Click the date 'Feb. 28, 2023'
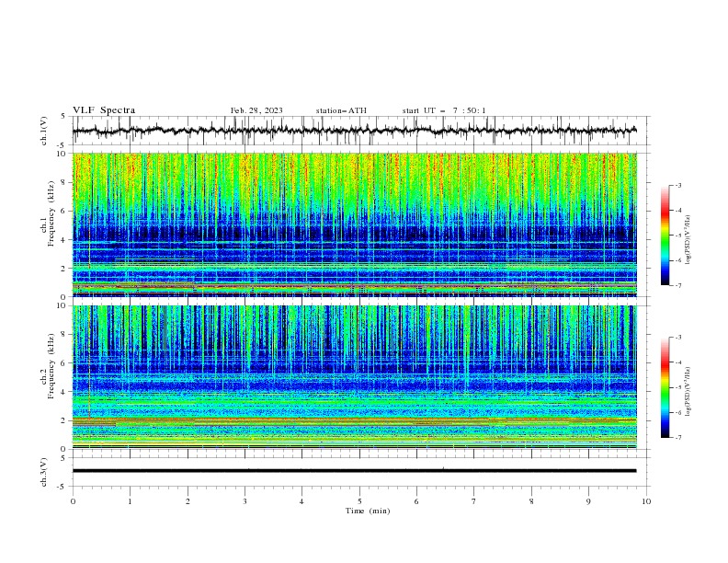This screenshot has height=563, width=728. point(256,110)
